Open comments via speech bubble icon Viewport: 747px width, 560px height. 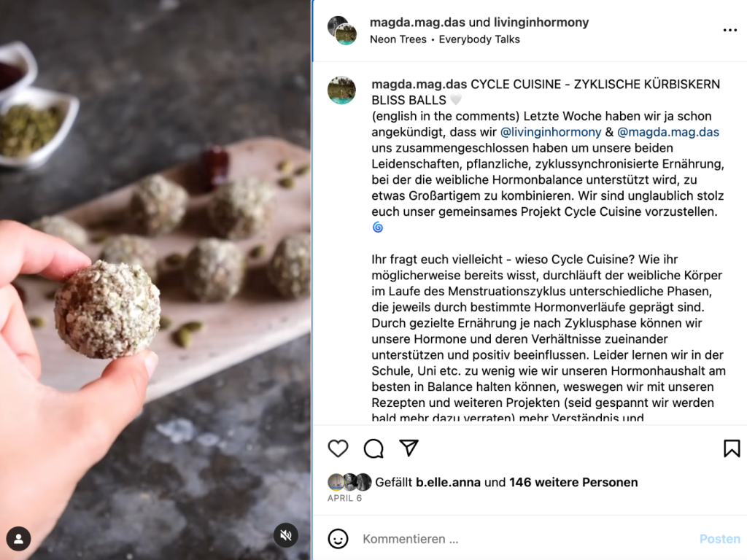click(x=373, y=448)
